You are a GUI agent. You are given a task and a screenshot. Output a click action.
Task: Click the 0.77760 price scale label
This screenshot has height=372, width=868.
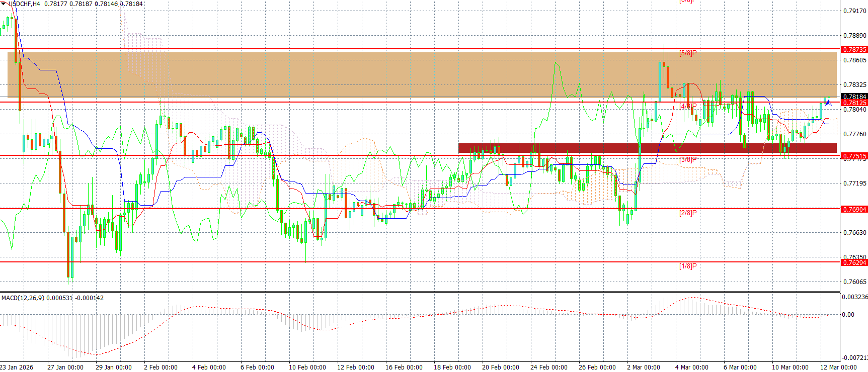[854, 134]
